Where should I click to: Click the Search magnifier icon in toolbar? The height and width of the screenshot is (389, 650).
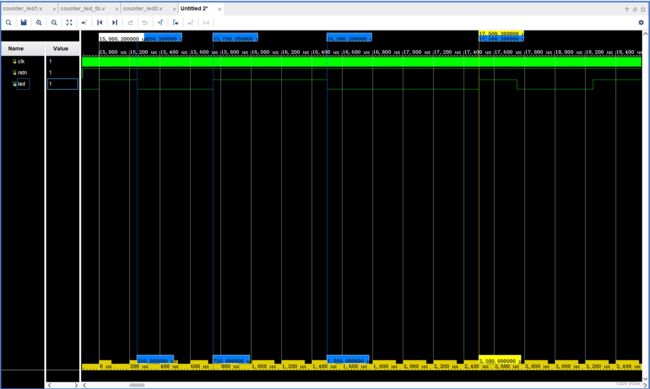coord(9,22)
